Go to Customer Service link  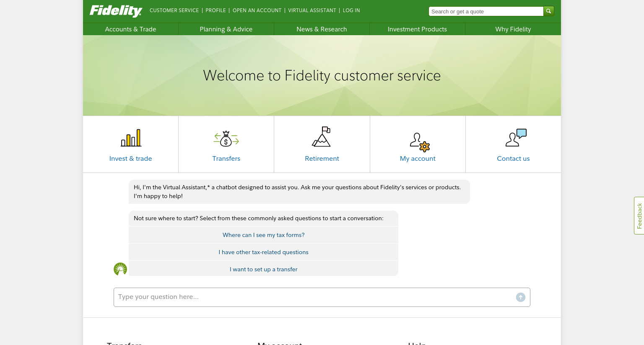tap(174, 10)
